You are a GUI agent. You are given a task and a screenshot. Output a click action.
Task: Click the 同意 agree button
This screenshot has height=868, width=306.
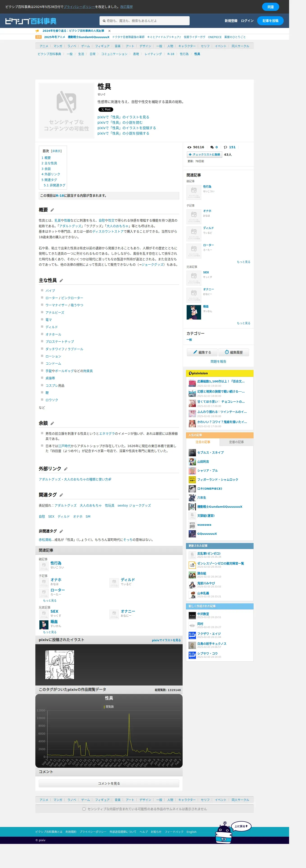[271, 7]
